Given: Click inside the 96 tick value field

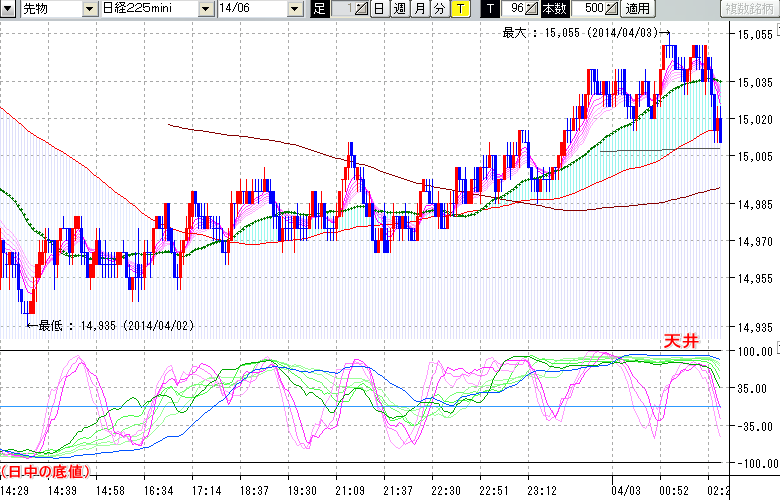Looking at the screenshot, I should point(513,9).
